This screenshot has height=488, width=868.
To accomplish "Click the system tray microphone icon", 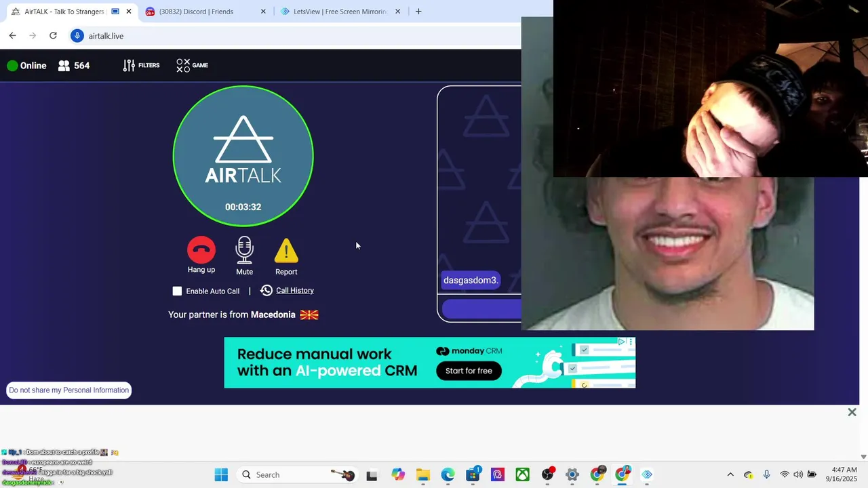I will coord(766,474).
